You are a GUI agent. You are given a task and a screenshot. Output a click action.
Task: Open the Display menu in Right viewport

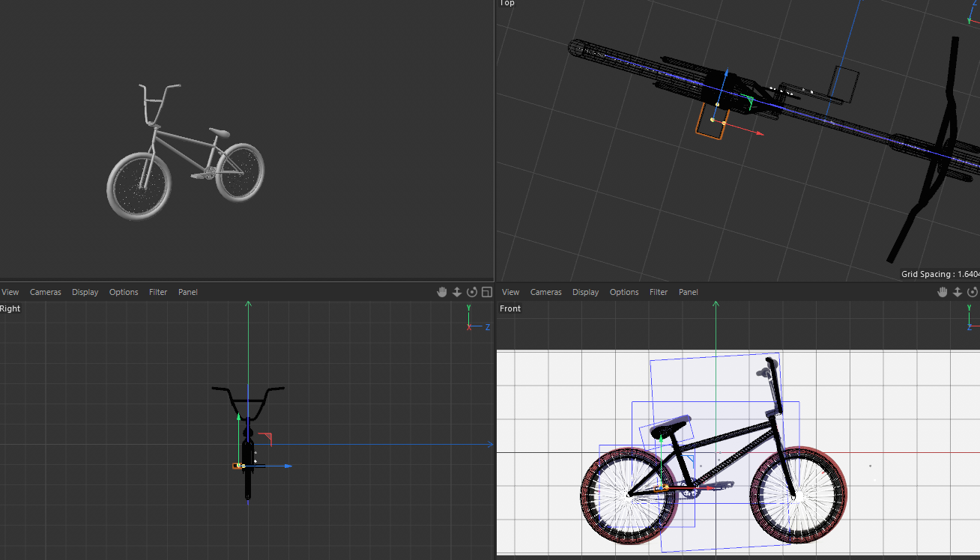point(85,292)
